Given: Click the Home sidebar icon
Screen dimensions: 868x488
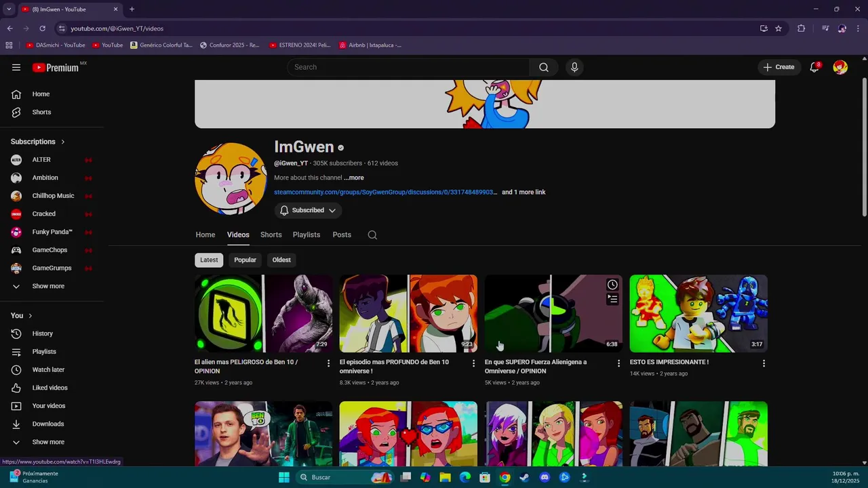Looking at the screenshot, I should [x=16, y=94].
